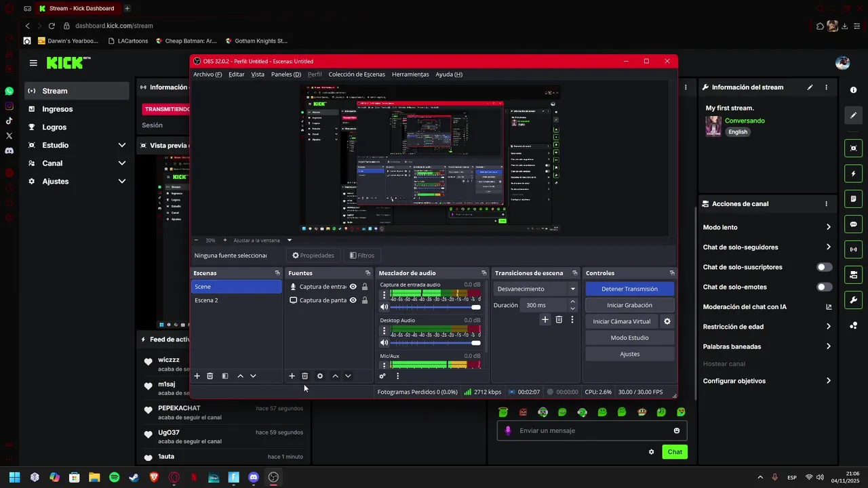Open Discord from the Windows taskbar

point(254,477)
